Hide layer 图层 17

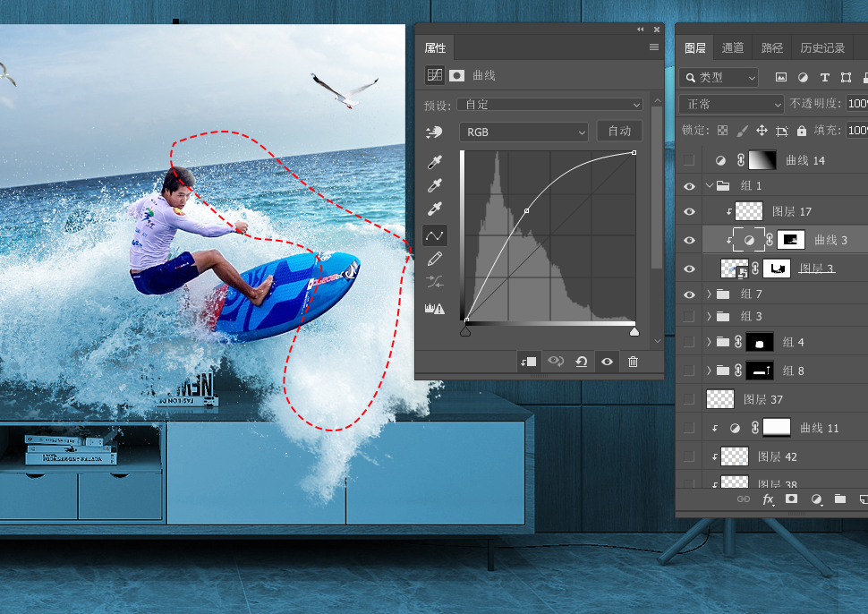[x=689, y=211]
